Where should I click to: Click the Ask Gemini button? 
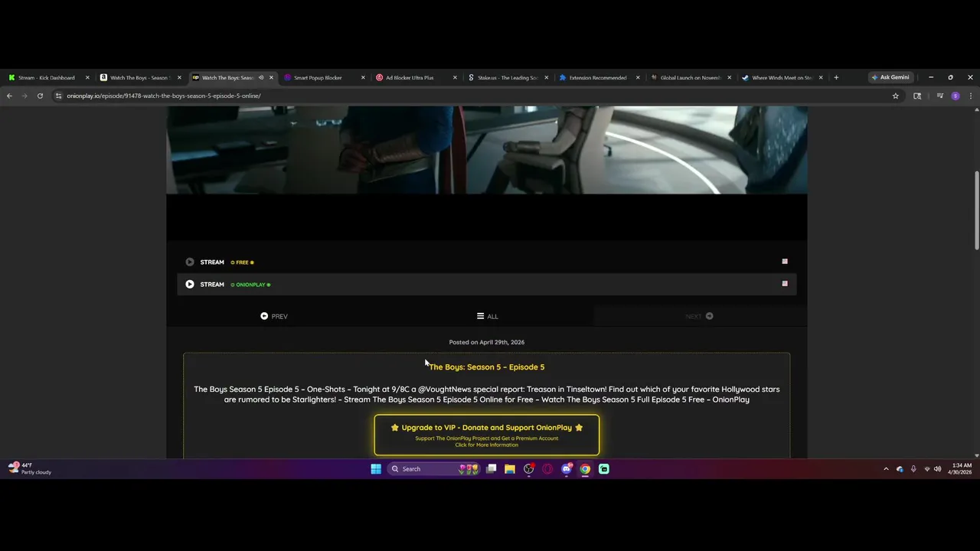coord(890,77)
